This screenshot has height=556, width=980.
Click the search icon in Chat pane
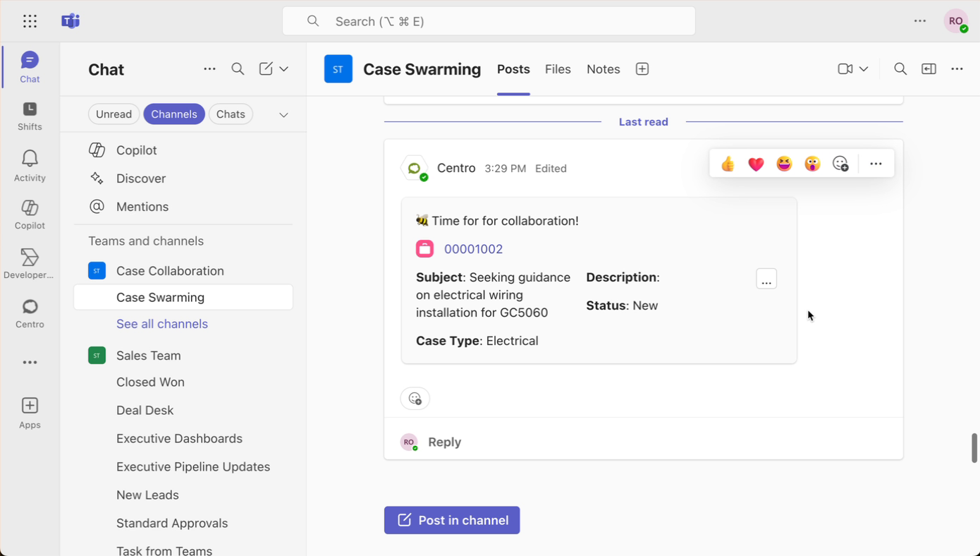pos(238,69)
